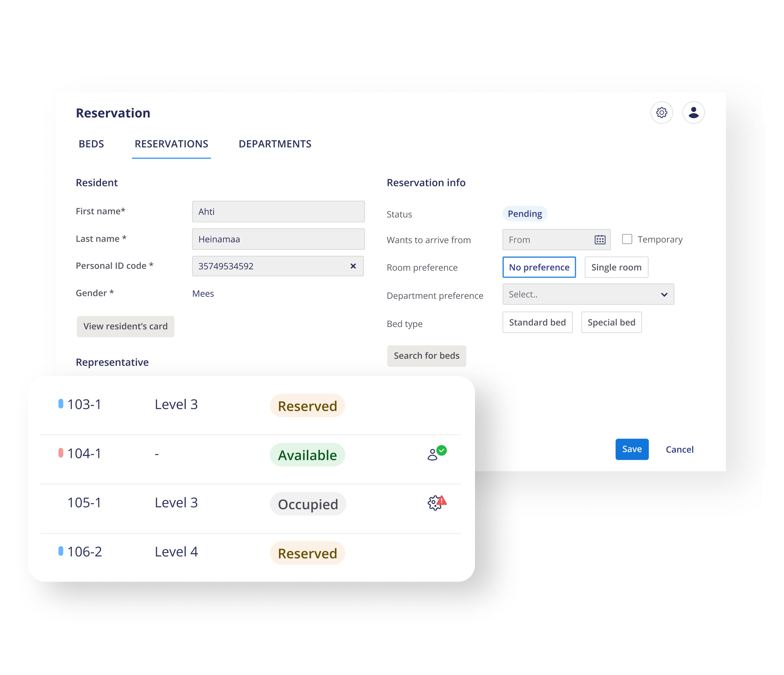Image resolution: width=784 pixels, height=675 pixels.
Task: Open settings via the gear icon
Action: click(661, 113)
